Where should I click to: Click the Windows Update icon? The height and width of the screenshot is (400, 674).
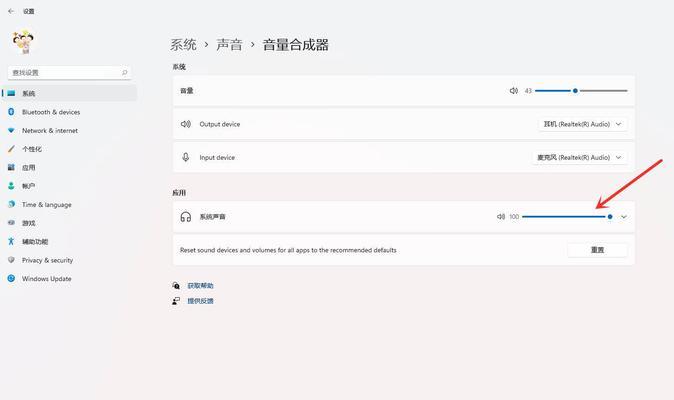(x=11, y=278)
